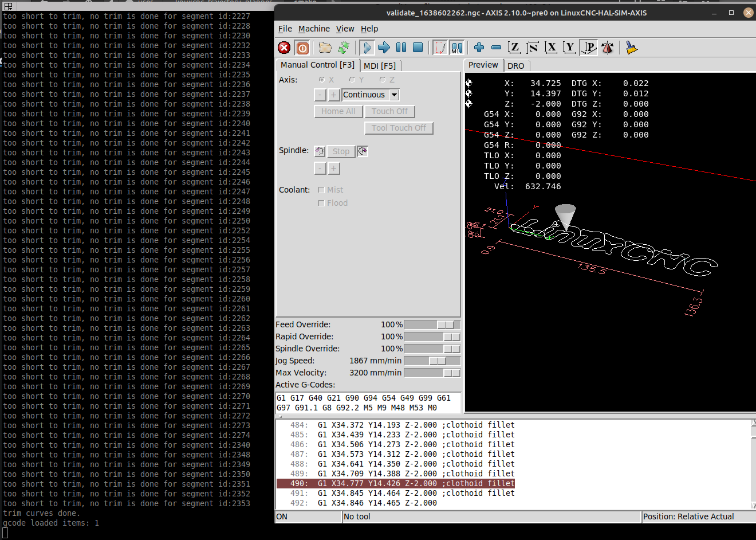Toggle rotate/pan mode icon
This screenshot has width=756, height=540.
pyautogui.click(x=608, y=48)
